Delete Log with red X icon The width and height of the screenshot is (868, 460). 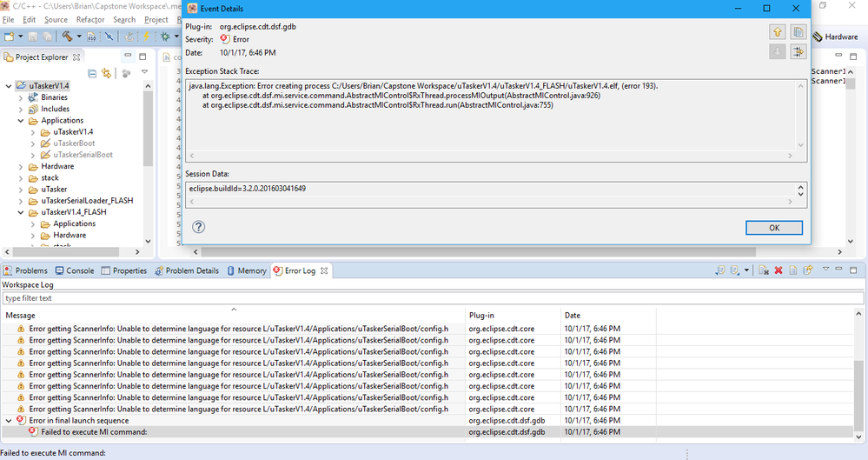pyautogui.click(x=779, y=270)
